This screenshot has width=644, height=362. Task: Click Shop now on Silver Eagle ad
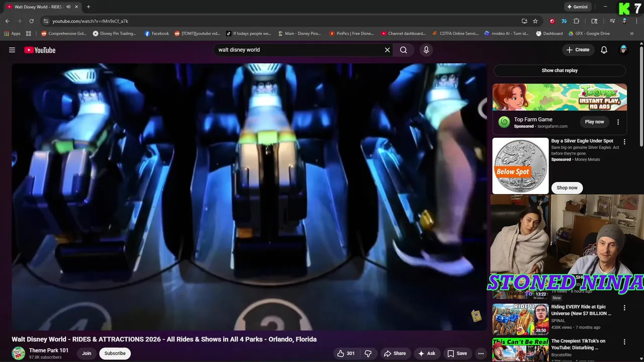[x=567, y=188]
